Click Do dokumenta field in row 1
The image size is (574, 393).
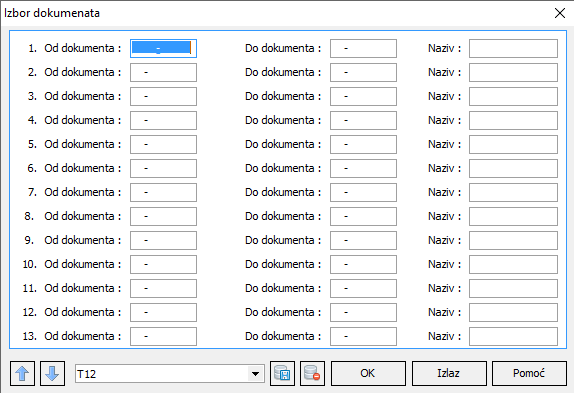363,48
